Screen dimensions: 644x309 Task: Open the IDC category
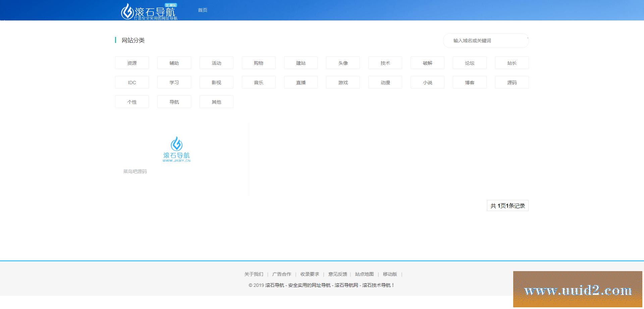(x=132, y=82)
